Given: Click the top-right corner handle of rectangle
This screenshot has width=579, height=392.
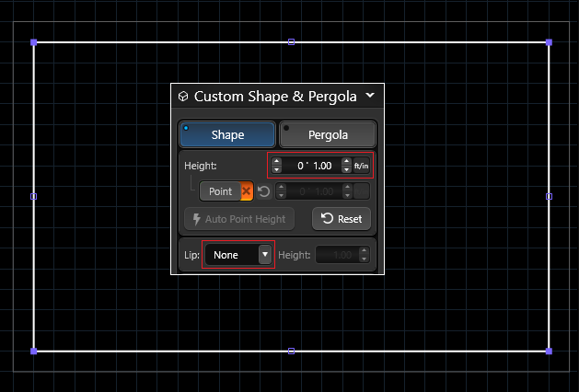Looking at the screenshot, I should pos(549,42).
